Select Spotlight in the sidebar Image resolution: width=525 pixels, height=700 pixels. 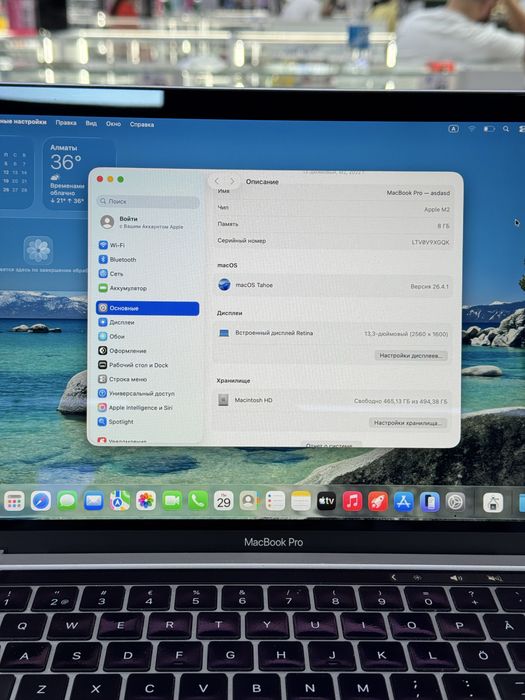(x=147, y=421)
